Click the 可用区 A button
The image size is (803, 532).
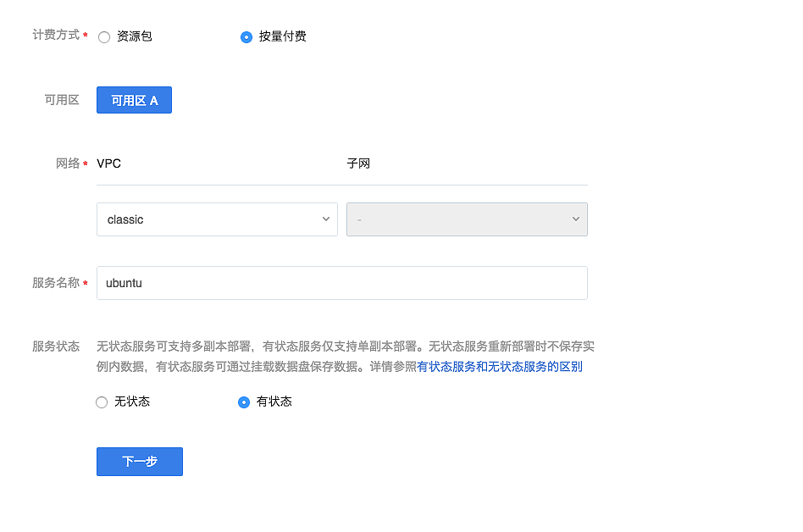pos(134,100)
